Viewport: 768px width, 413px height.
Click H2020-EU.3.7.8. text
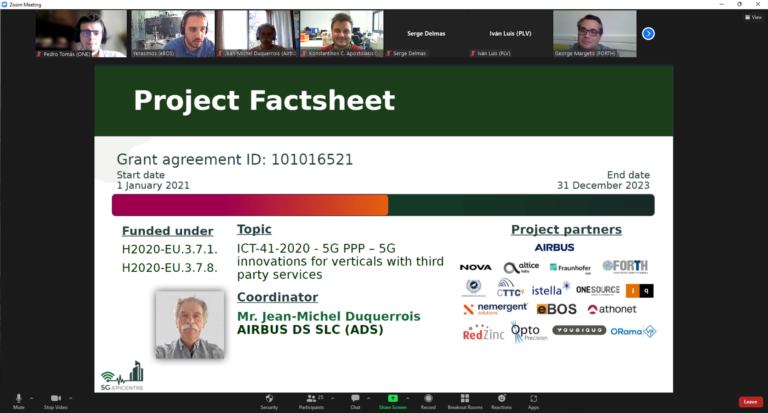pyautogui.click(x=169, y=267)
